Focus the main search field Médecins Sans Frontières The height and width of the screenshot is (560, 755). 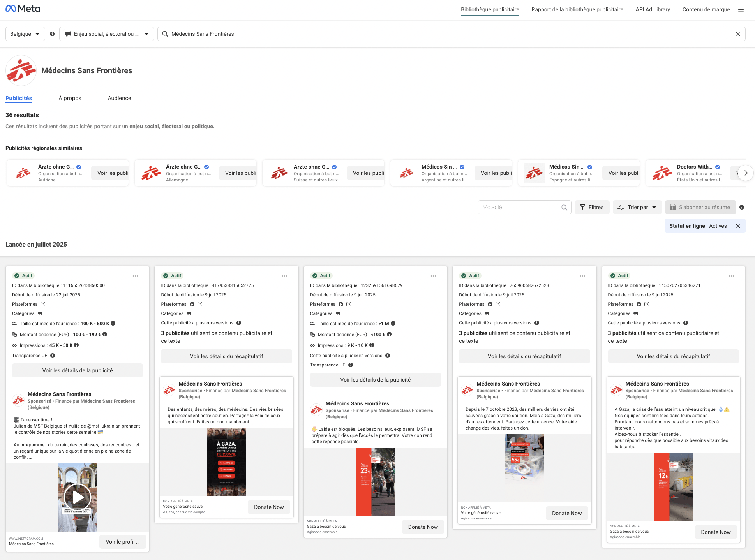(451, 34)
